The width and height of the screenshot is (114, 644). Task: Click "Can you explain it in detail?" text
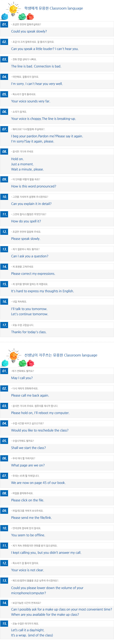point(31,204)
